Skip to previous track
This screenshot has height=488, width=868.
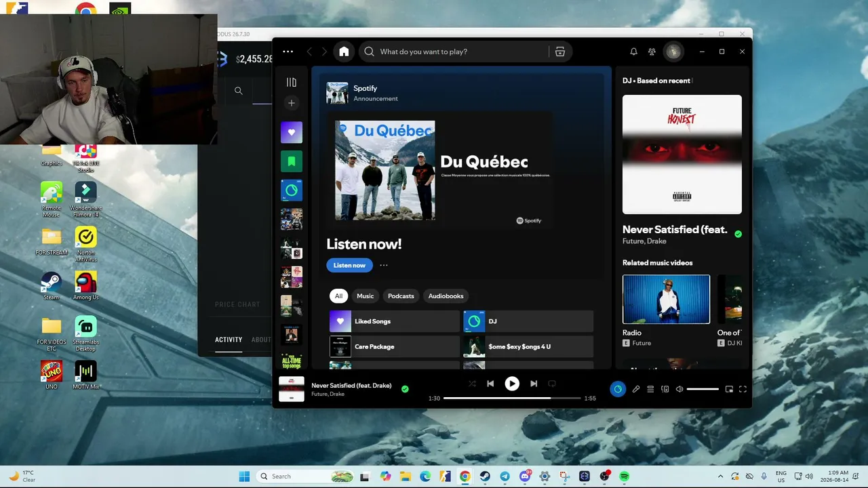tap(490, 384)
